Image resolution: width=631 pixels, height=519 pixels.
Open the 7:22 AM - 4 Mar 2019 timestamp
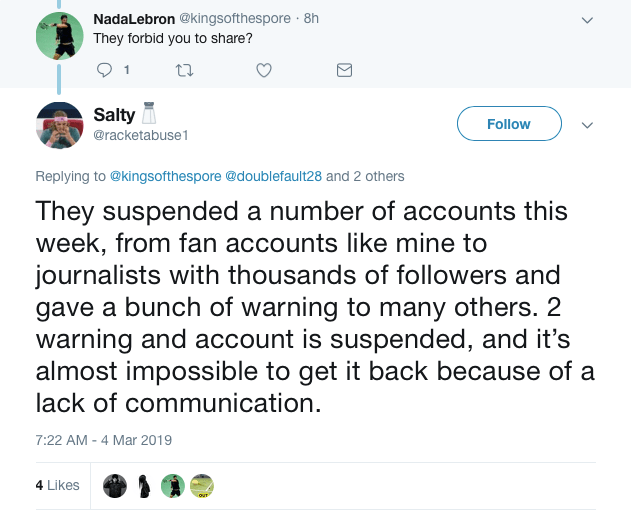tap(102, 440)
